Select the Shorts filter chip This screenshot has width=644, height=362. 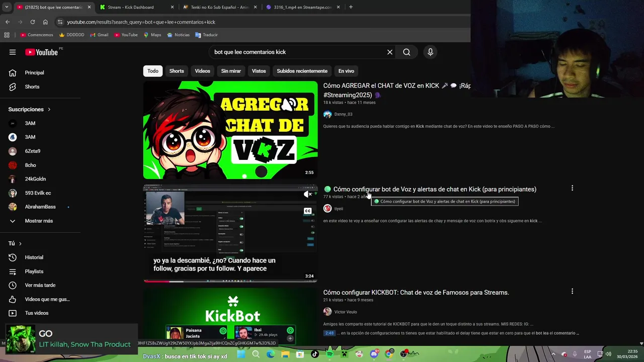177,71
